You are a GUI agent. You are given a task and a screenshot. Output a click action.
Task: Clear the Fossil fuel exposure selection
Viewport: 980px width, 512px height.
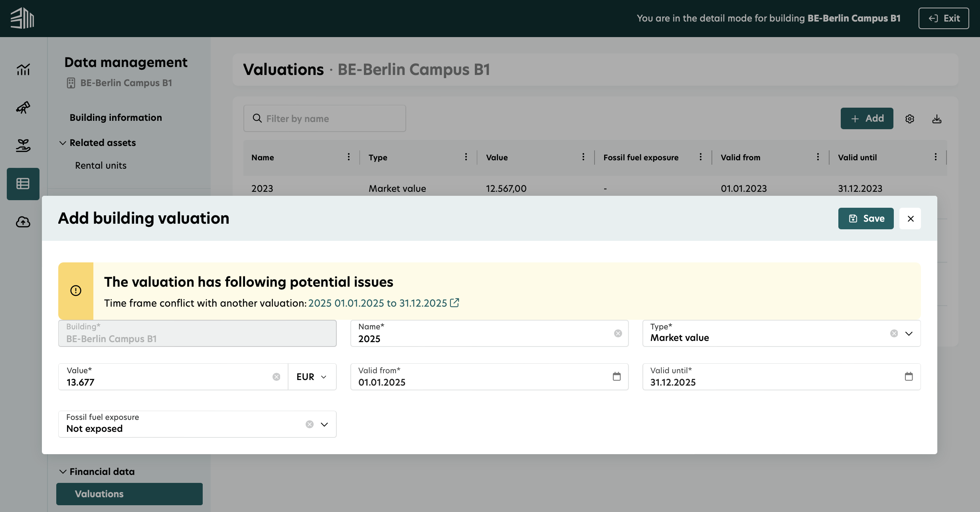click(309, 424)
